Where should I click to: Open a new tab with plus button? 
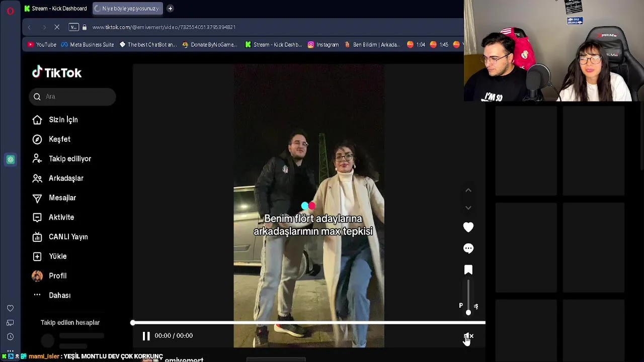point(170,9)
